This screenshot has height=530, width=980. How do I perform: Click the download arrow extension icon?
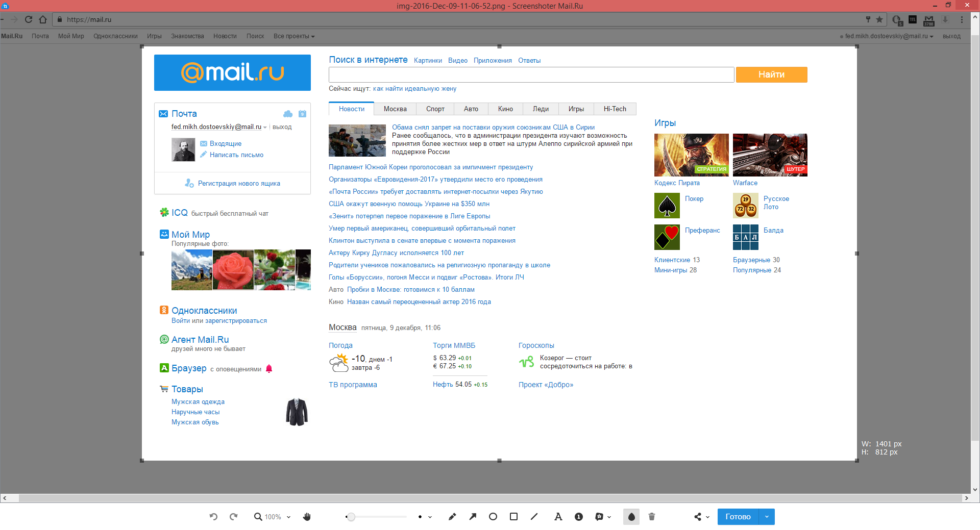pyautogui.click(x=945, y=19)
